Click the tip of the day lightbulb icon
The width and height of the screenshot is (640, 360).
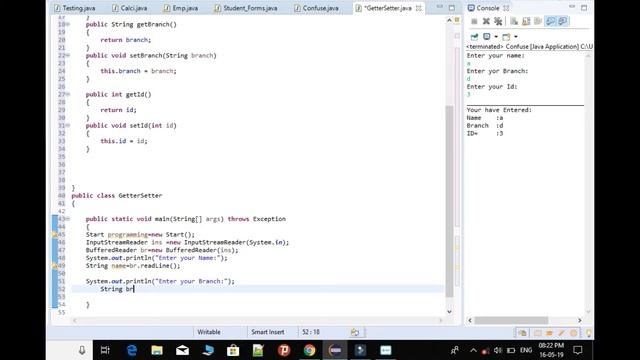pos(589,333)
